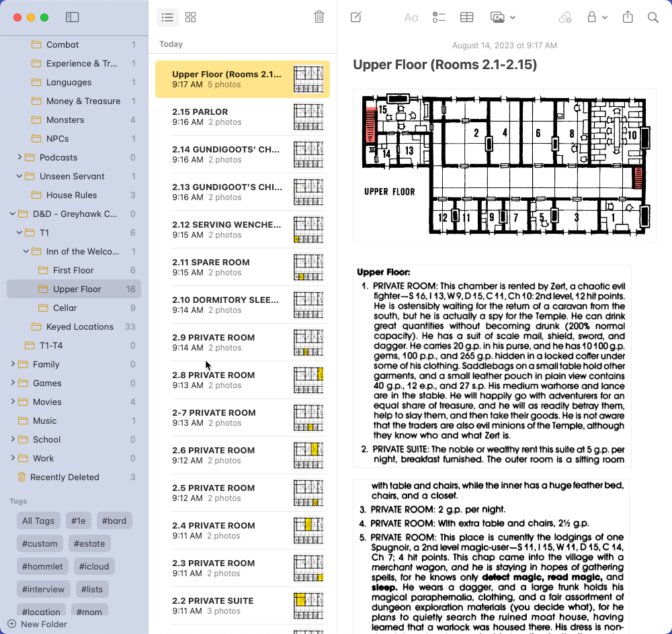
Task: Open the photo and media menu
Action: (503, 17)
